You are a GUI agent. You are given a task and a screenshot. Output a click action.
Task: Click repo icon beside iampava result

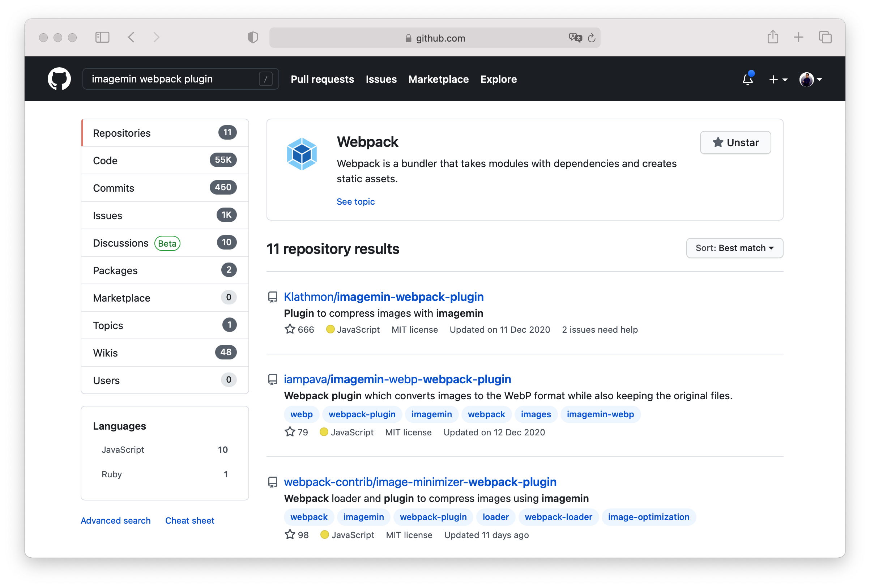273,379
